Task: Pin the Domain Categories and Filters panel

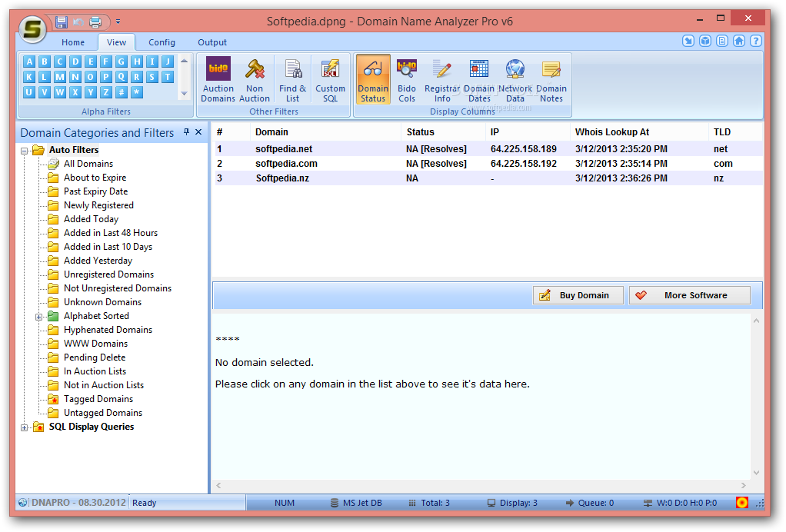Action: click(186, 132)
